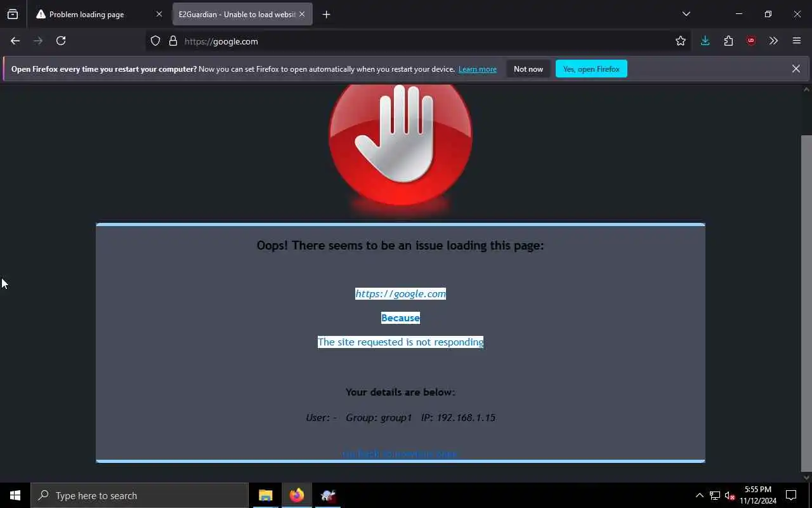Expand the list all tabs chevron
812x508 pixels.
point(686,14)
